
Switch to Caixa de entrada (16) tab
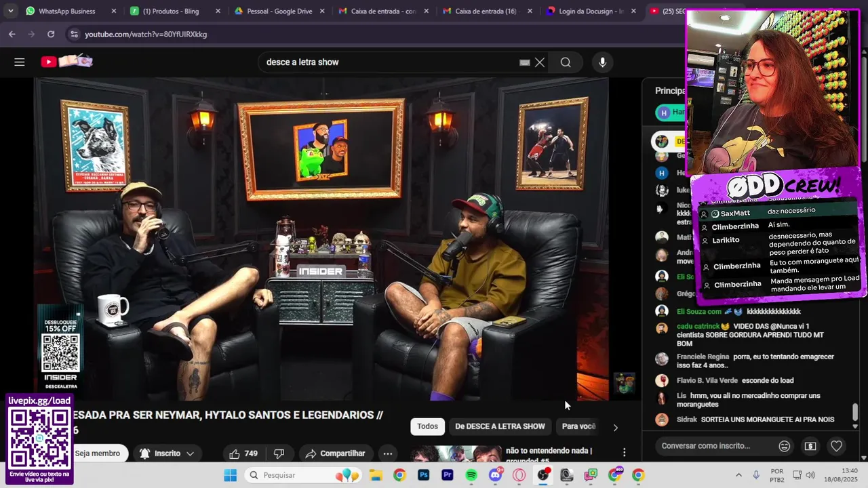(486, 11)
